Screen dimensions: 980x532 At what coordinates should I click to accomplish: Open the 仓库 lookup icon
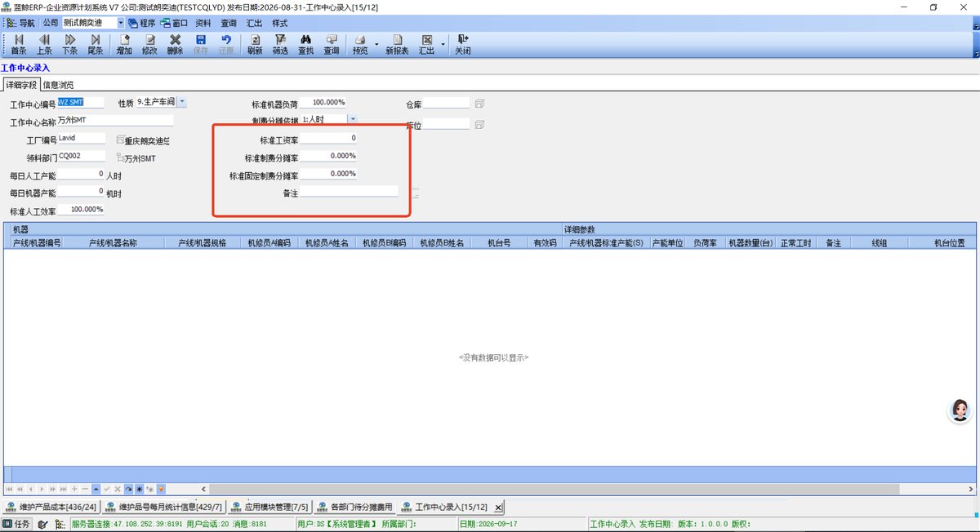[479, 104]
